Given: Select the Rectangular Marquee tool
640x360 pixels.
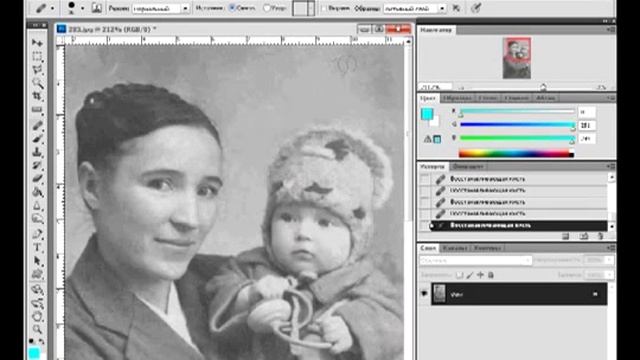Looking at the screenshot, I should [x=37, y=56].
